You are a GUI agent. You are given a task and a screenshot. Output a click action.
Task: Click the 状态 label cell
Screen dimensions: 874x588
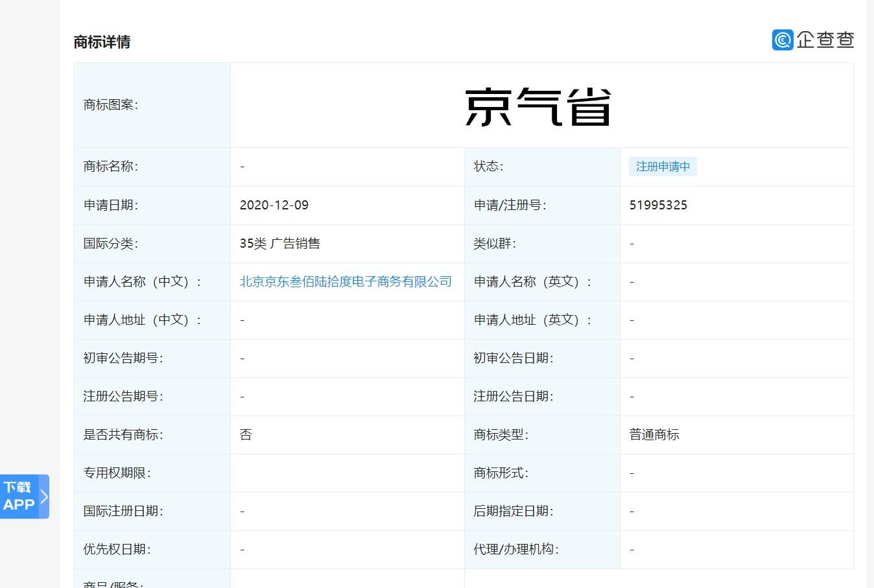click(x=542, y=167)
